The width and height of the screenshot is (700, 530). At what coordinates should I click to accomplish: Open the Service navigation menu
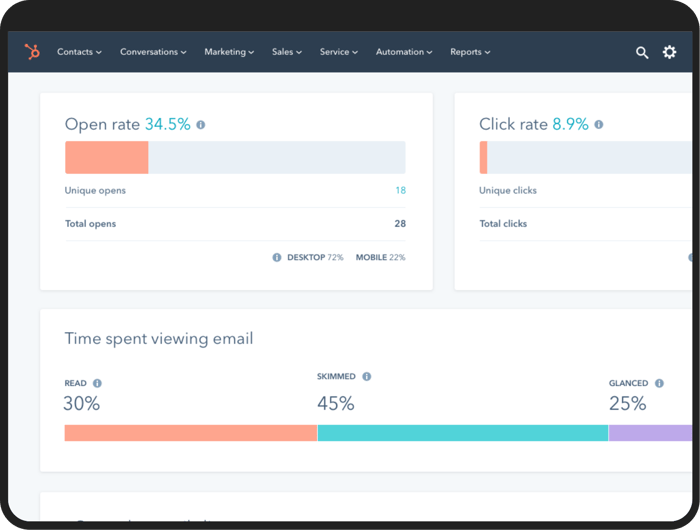tap(338, 52)
